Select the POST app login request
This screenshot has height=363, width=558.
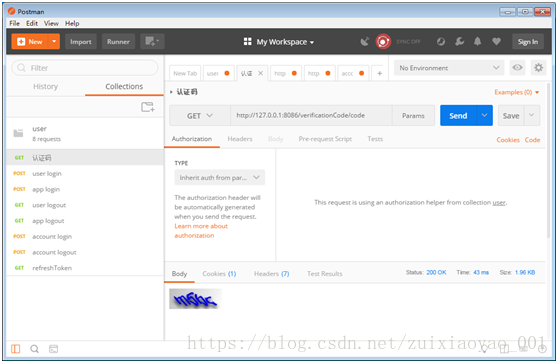click(85, 189)
